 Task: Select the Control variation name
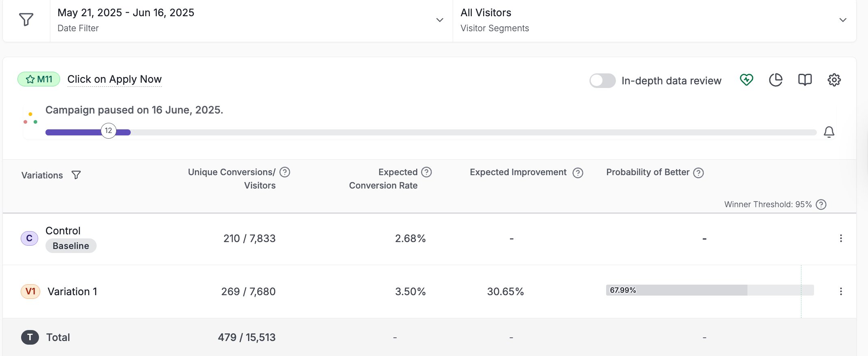[63, 231]
